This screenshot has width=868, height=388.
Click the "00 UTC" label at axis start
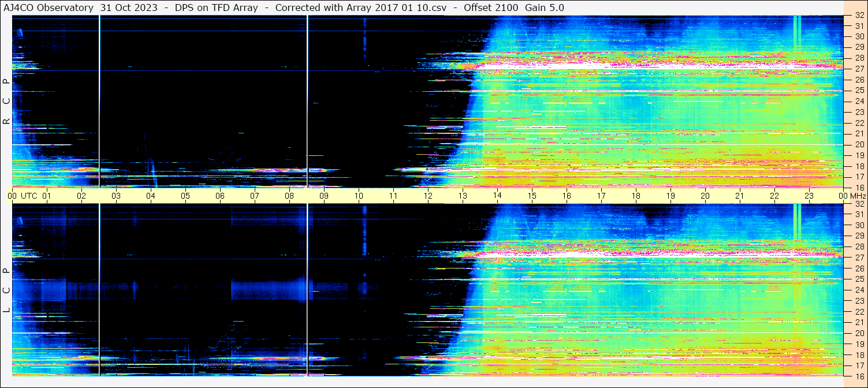click(x=22, y=196)
